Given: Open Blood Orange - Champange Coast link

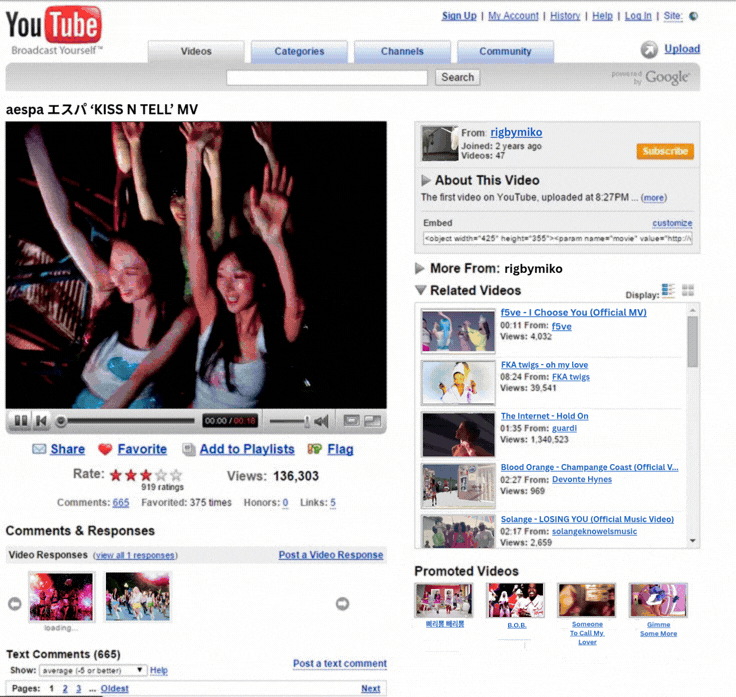Looking at the screenshot, I should pyautogui.click(x=590, y=467).
